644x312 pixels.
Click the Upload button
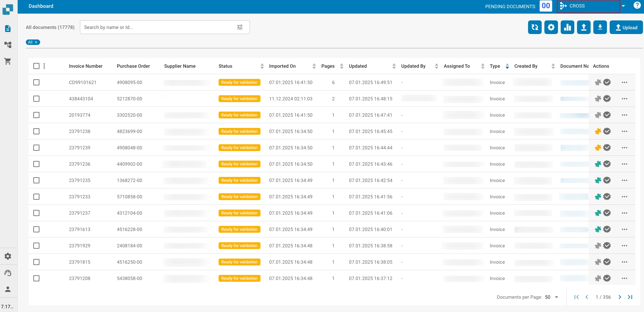coord(626,27)
